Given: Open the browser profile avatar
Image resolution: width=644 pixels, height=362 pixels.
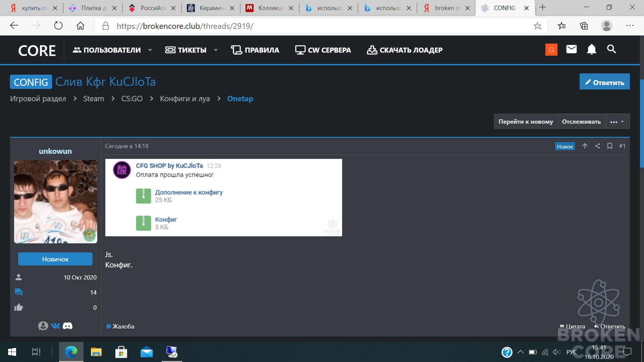Looking at the screenshot, I should pos(606,25).
